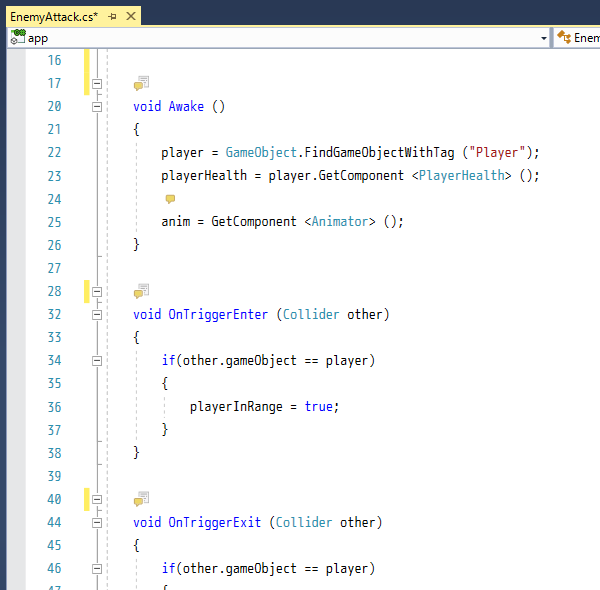The height and width of the screenshot is (590, 600).
Task: Click collapsed comment icon on line 40
Action: click(141, 499)
